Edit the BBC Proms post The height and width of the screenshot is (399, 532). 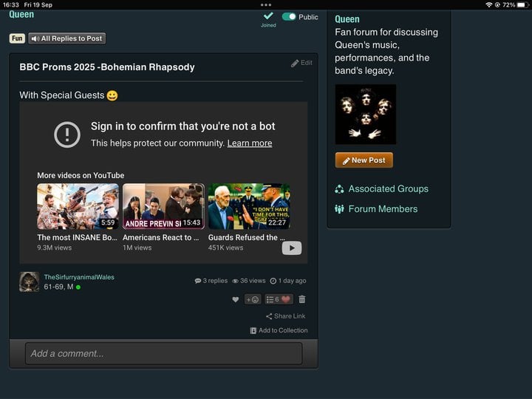click(x=301, y=63)
